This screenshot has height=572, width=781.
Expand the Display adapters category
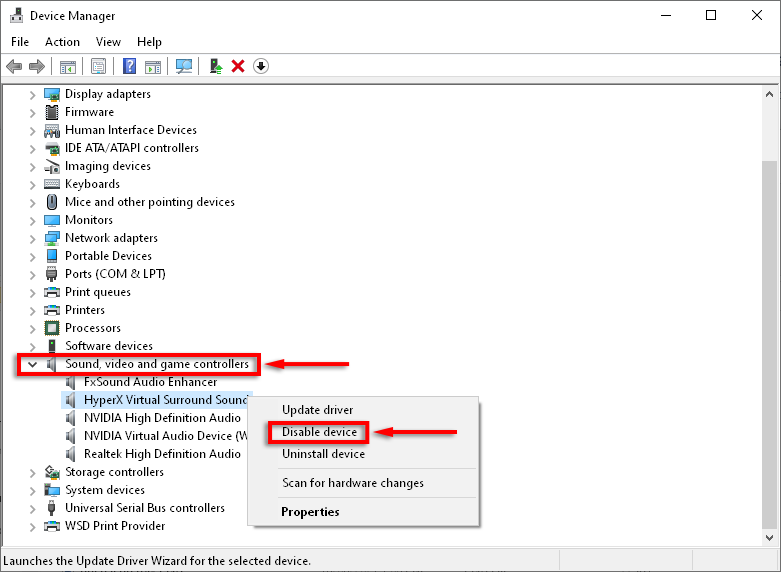pos(33,94)
